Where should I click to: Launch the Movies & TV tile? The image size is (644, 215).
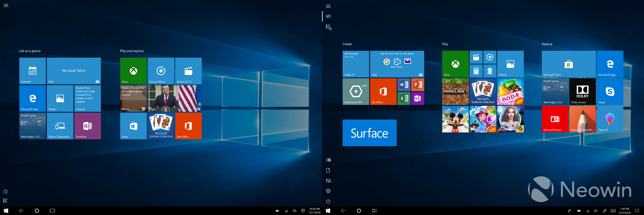pyautogui.click(x=188, y=71)
